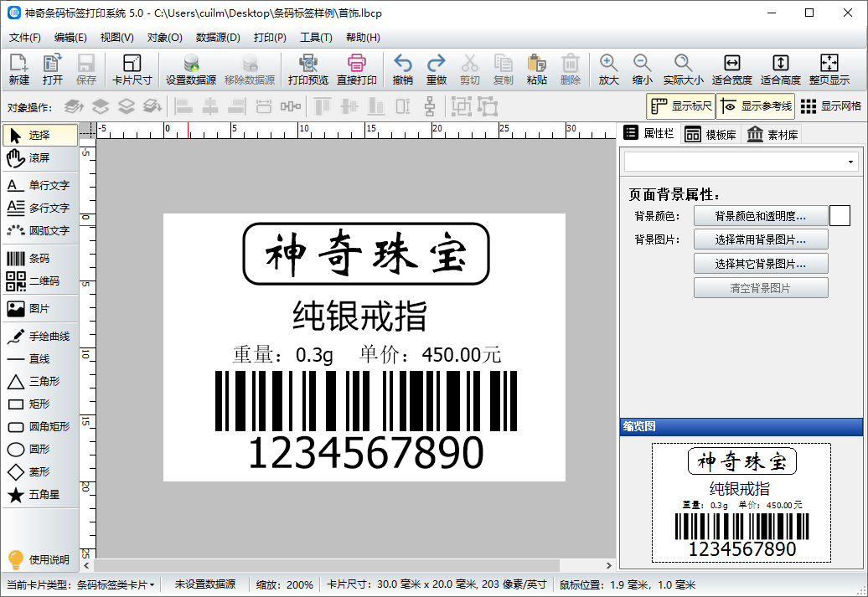Switch to the 模板库 tab
Viewport: 868px width, 597px height.
tap(710, 135)
